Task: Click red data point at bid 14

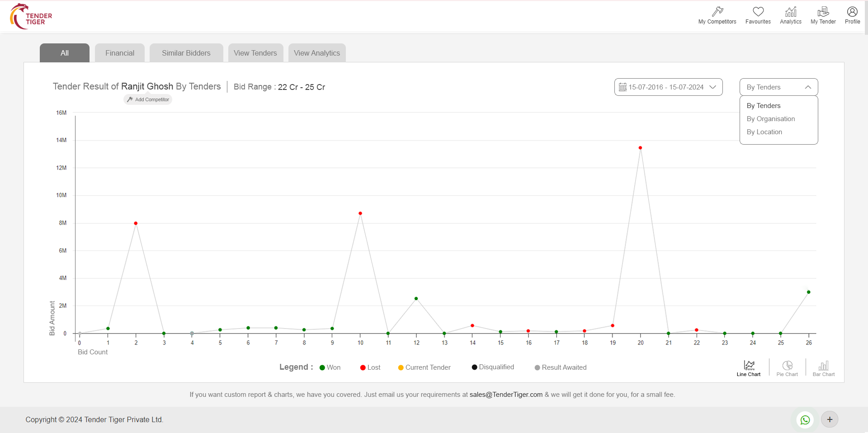Action: tap(472, 325)
